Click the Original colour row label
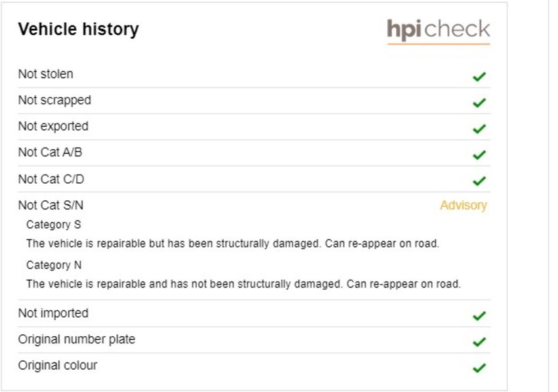Image resolution: width=558 pixels, height=392 pixels. tap(58, 366)
